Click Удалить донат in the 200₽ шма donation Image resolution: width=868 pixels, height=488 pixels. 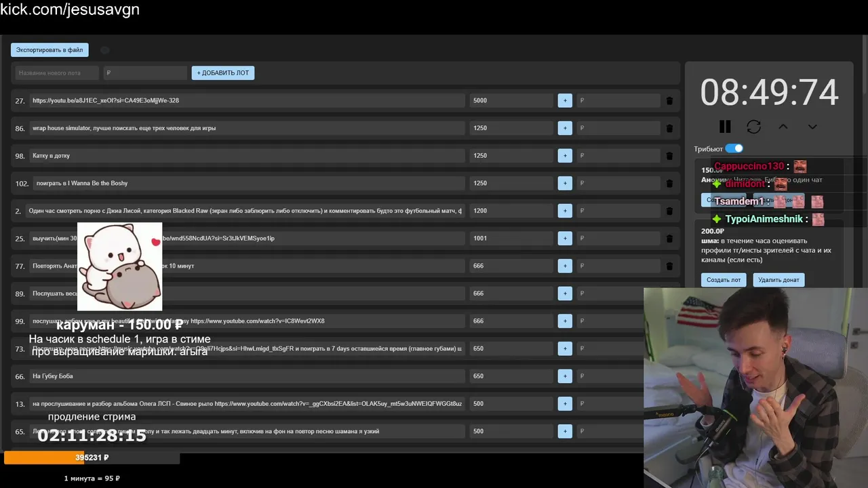(778, 279)
